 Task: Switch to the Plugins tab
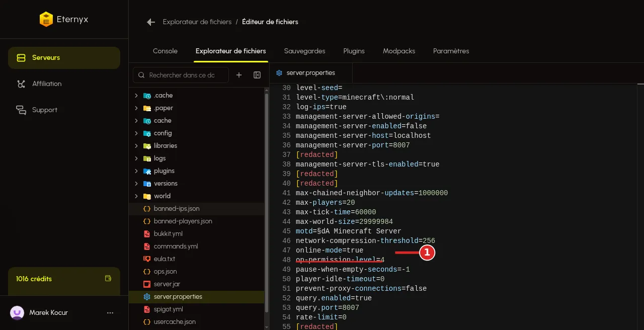pyautogui.click(x=354, y=51)
